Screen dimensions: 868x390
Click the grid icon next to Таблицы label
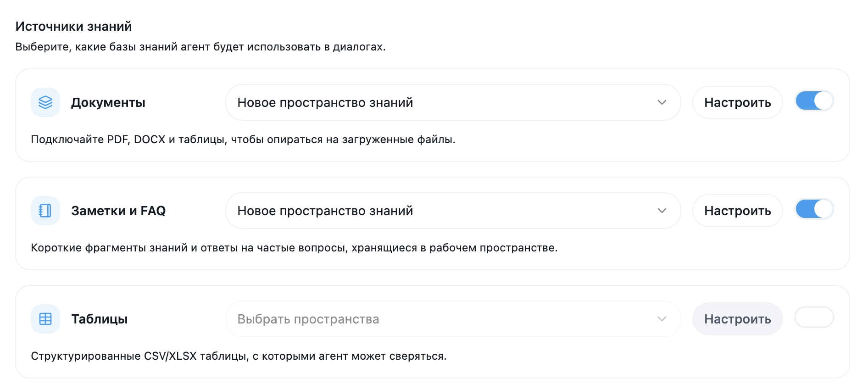pyautogui.click(x=45, y=318)
